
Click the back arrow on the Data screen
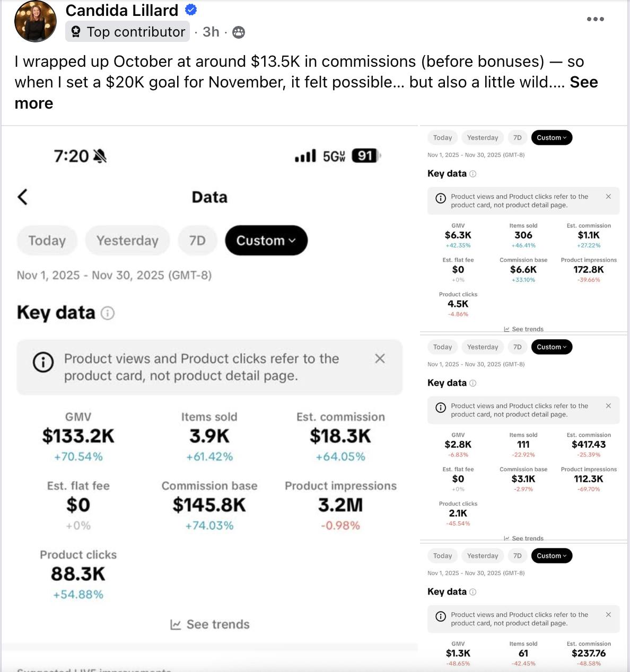pos(22,197)
